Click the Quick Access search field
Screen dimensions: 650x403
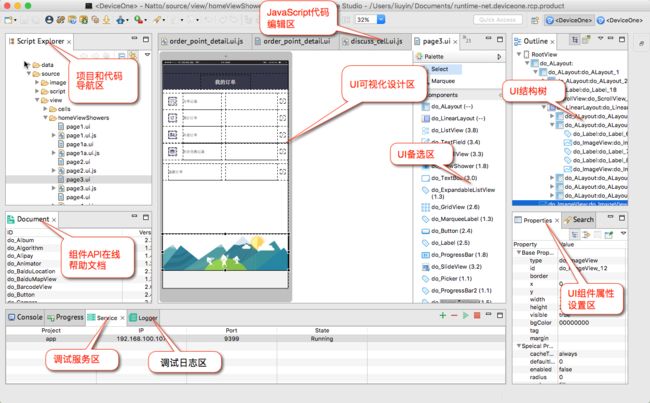497,19
